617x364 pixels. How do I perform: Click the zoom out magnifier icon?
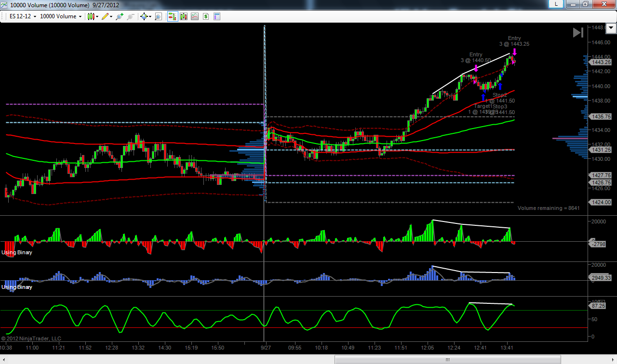click(131, 16)
